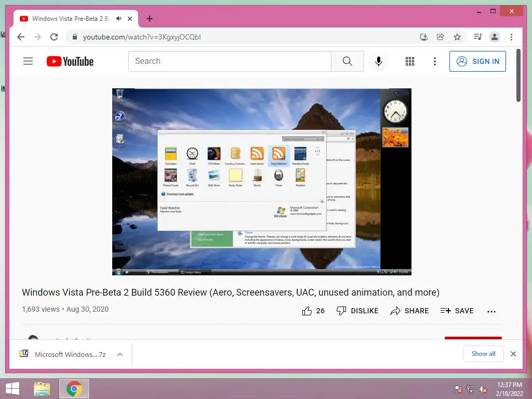Mute the tab using the speaker icon
This screenshot has width=532, height=399.
click(119, 19)
